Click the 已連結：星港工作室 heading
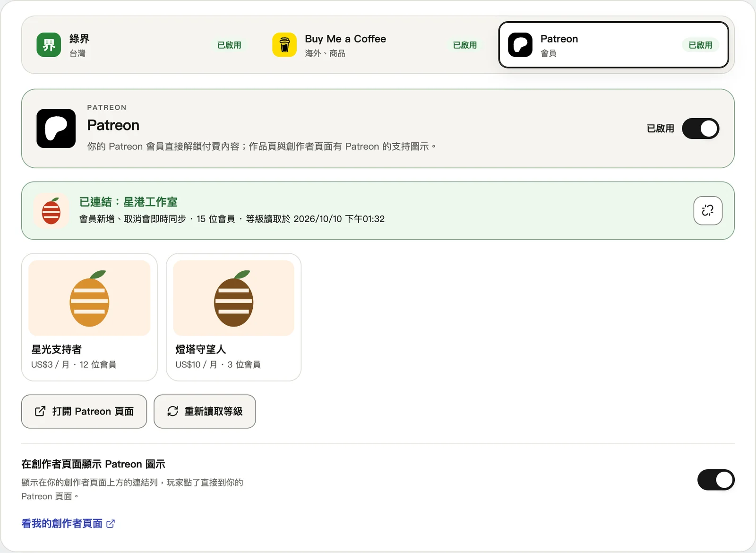The image size is (756, 553). coord(129,202)
